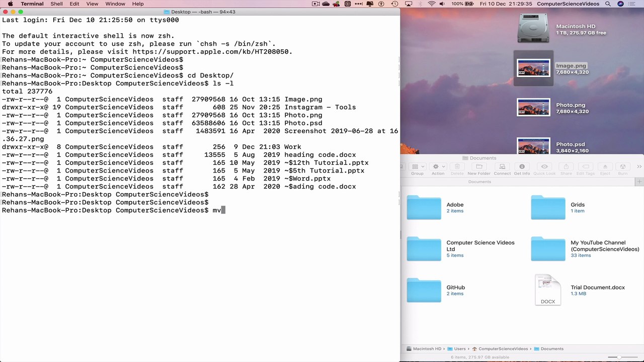Select the Trial Document.docx file

pos(548,290)
